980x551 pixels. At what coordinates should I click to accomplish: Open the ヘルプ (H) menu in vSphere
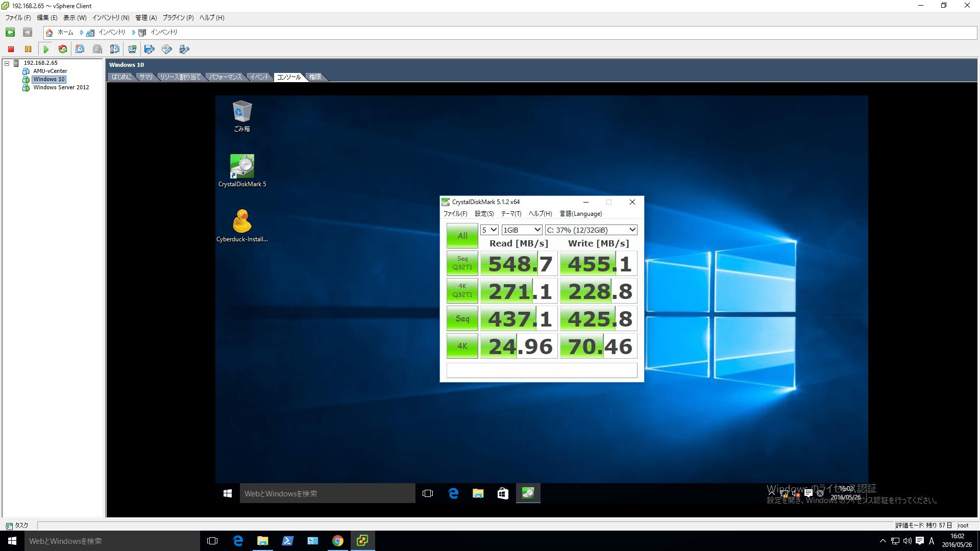pyautogui.click(x=212, y=18)
